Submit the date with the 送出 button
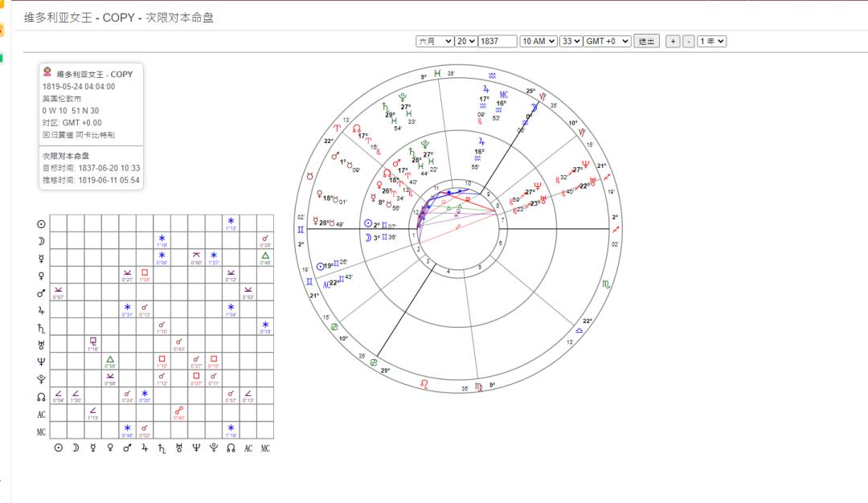Viewport: 868px width, 503px height. [646, 41]
